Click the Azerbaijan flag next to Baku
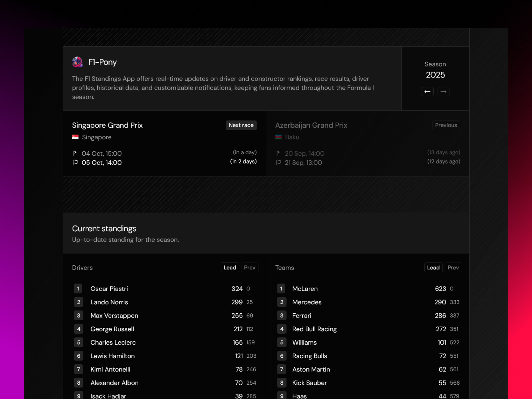The width and height of the screenshot is (532, 399). 278,137
